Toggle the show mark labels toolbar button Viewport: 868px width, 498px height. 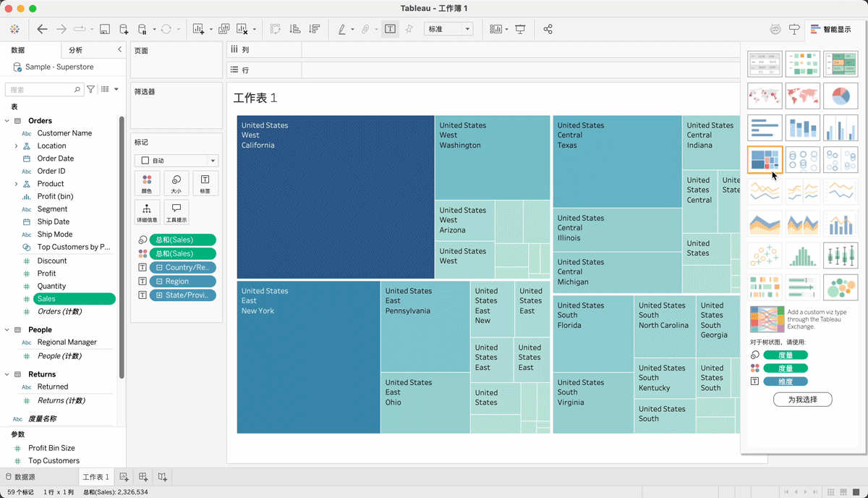tap(390, 29)
